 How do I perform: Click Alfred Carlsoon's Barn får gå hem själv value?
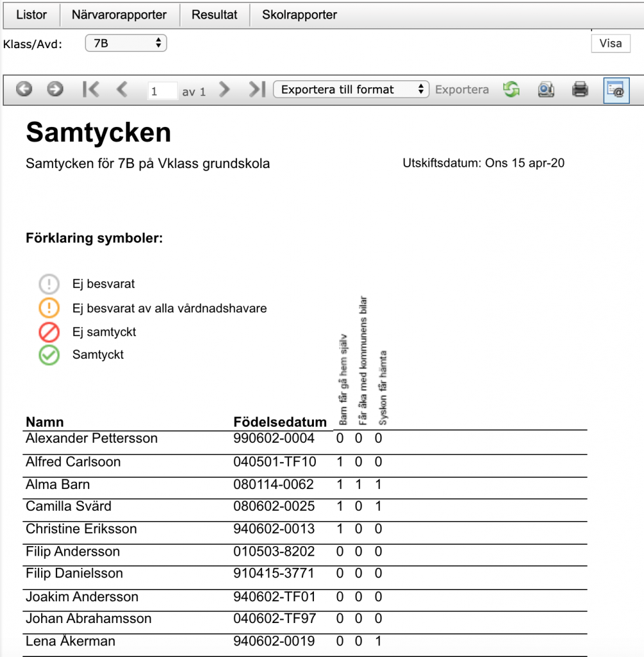click(340, 462)
